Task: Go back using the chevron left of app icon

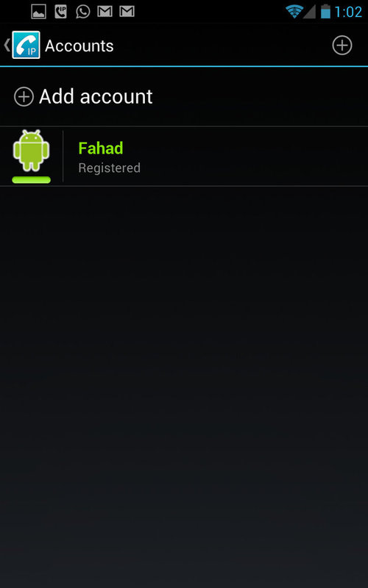Action: (x=7, y=45)
